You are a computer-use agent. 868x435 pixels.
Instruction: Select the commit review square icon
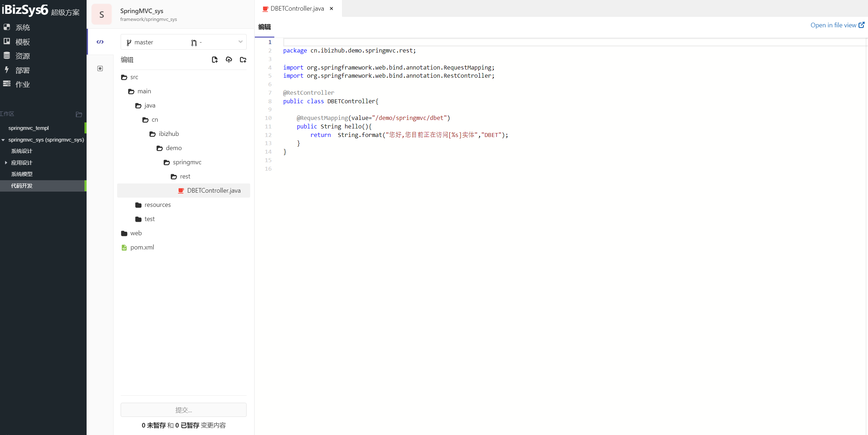pos(100,68)
